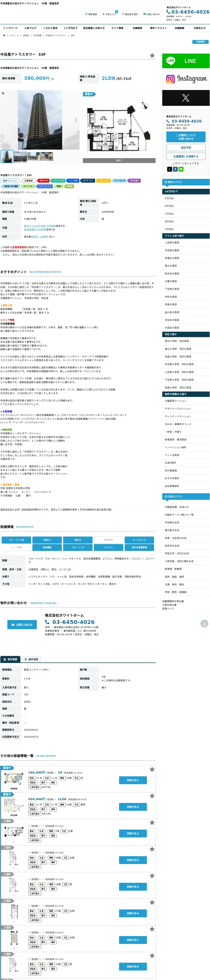Open お気に入り favorites in header
The image size is (210, 980).
pos(109,14)
